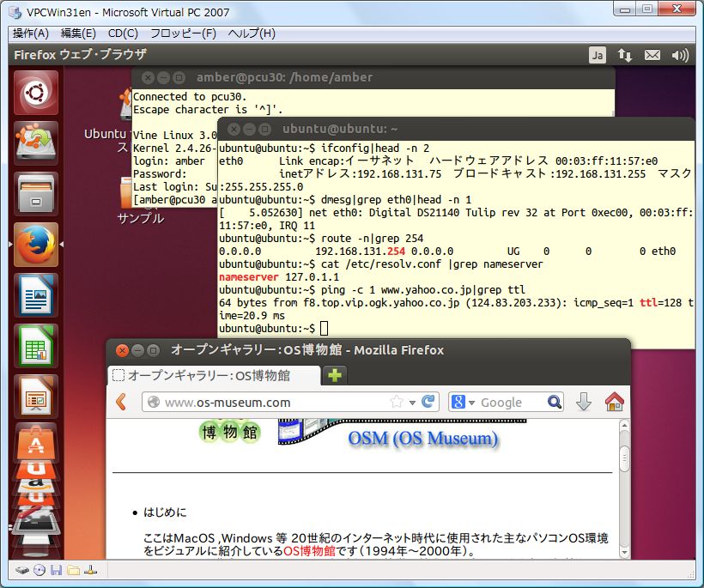
Task: Open a new Firefox tab
Action: pos(335,375)
